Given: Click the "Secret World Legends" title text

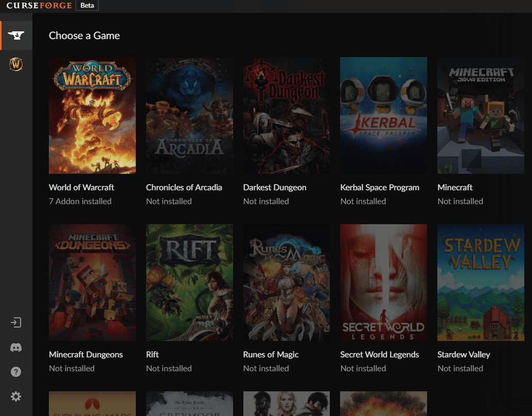Looking at the screenshot, I should point(380,355).
